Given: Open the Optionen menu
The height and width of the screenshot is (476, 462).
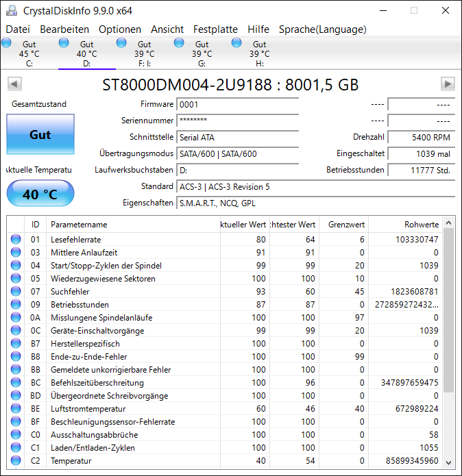Looking at the screenshot, I should pos(120,29).
